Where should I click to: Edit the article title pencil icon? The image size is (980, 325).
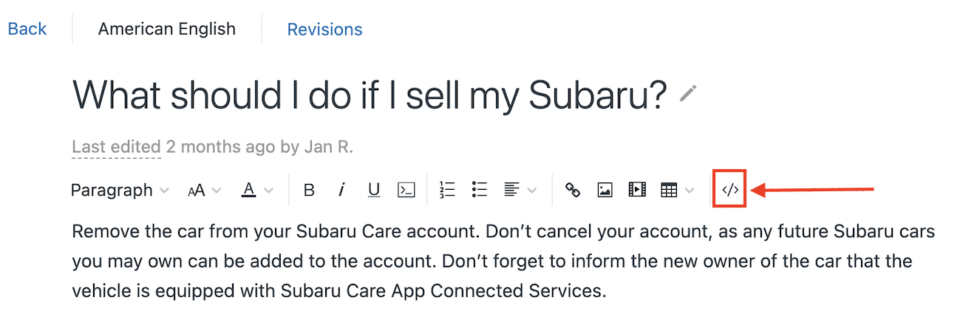point(688,93)
